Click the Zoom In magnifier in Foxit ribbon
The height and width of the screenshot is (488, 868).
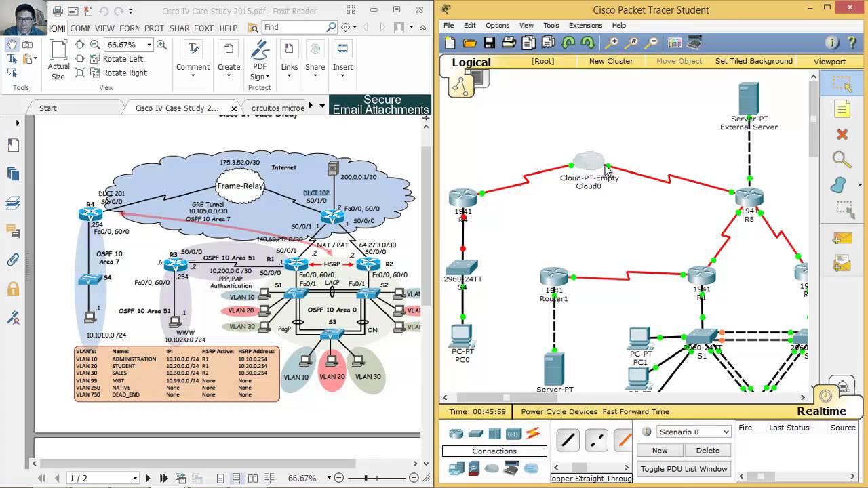coord(161,45)
